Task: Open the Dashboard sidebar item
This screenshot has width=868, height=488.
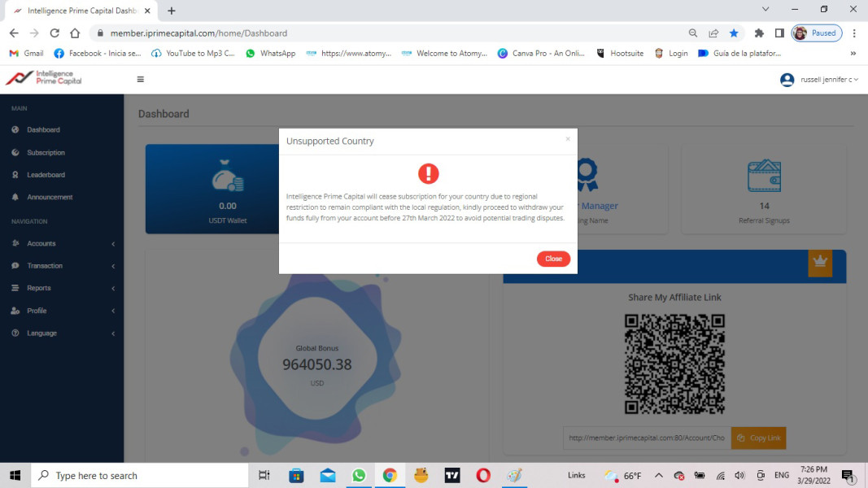Action: tap(43, 129)
